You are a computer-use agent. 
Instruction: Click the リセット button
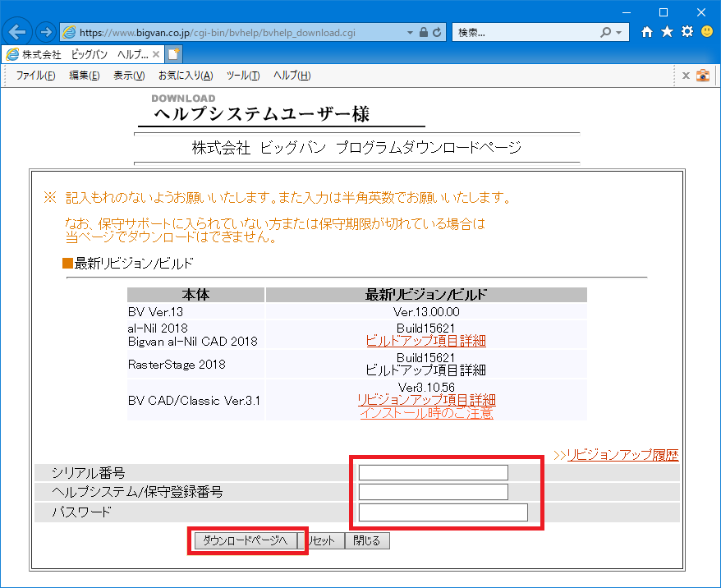pos(321,540)
